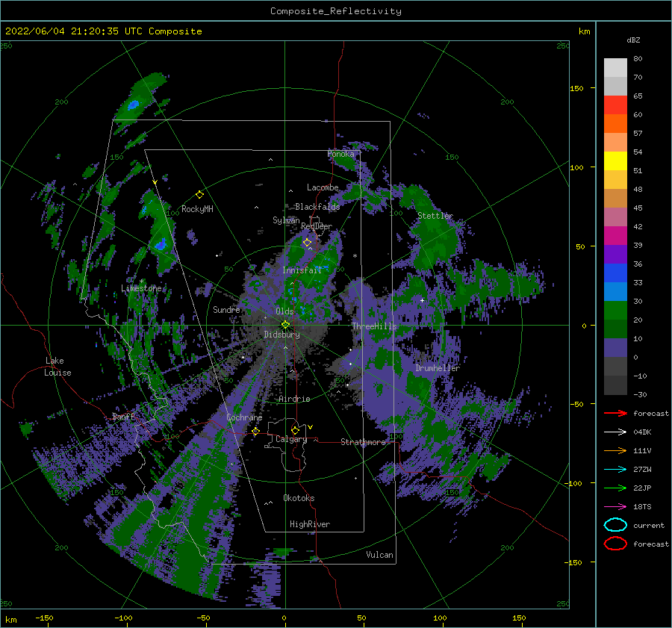Click the Limestone label
The height and width of the screenshot is (628, 672).
141,288
